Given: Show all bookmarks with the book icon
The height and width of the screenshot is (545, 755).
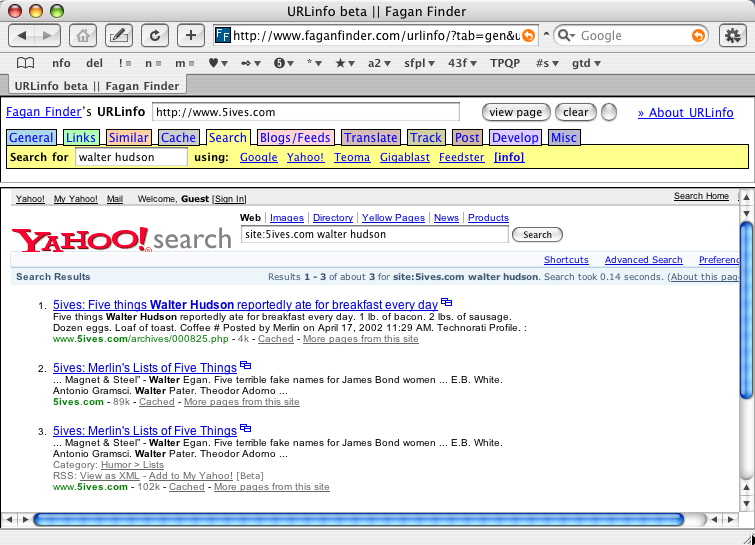Looking at the screenshot, I should 26,63.
